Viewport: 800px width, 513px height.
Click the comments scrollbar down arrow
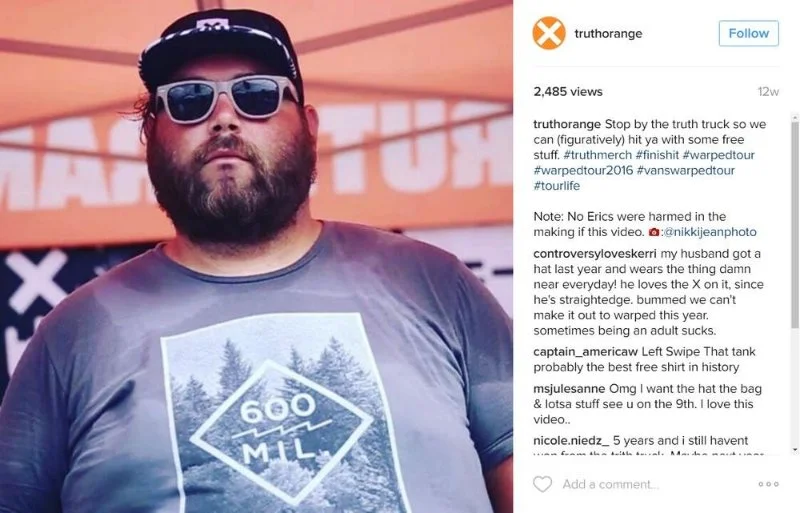tap(795, 449)
